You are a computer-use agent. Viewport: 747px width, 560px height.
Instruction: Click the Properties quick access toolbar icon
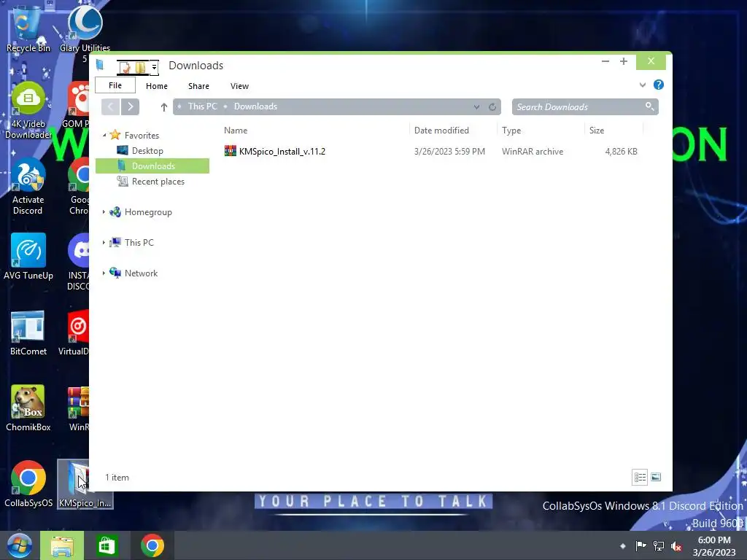click(x=125, y=68)
